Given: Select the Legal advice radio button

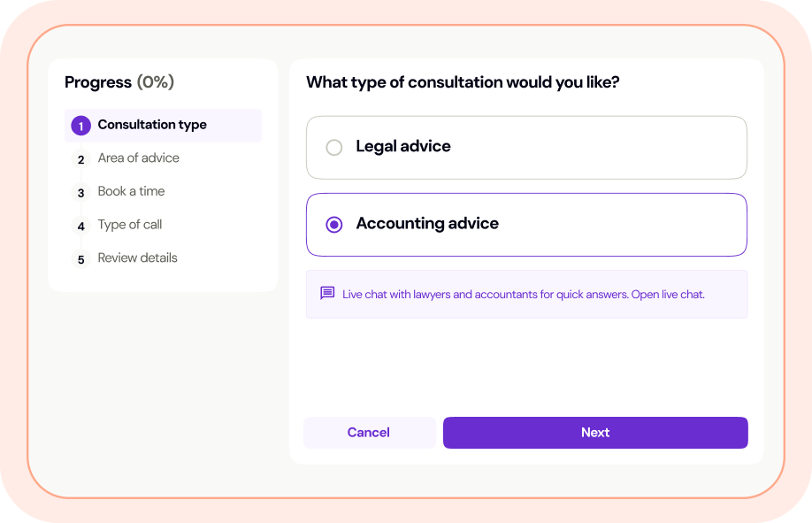Looking at the screenshot, I should [333, 148].
